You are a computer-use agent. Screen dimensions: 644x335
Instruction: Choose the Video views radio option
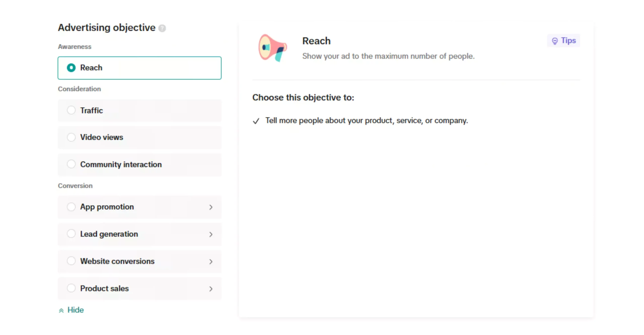pyautogui.click(x=71, y=137)
